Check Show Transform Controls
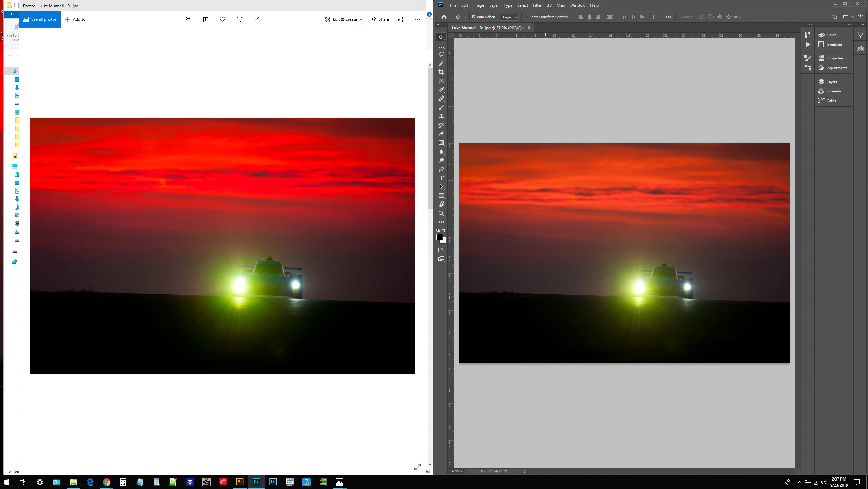The height and width of the screenshot is (489, 868). point(526,17)
